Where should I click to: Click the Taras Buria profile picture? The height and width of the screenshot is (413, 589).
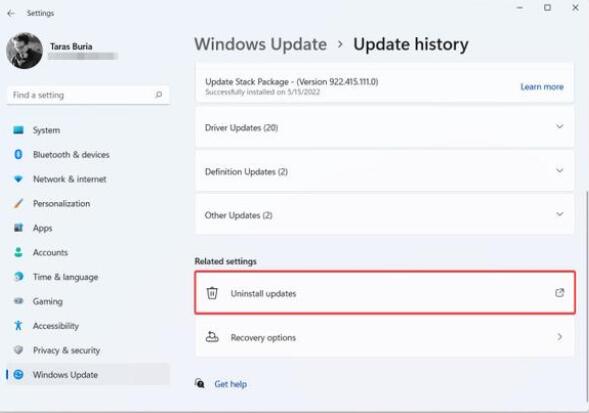(24, 51)
